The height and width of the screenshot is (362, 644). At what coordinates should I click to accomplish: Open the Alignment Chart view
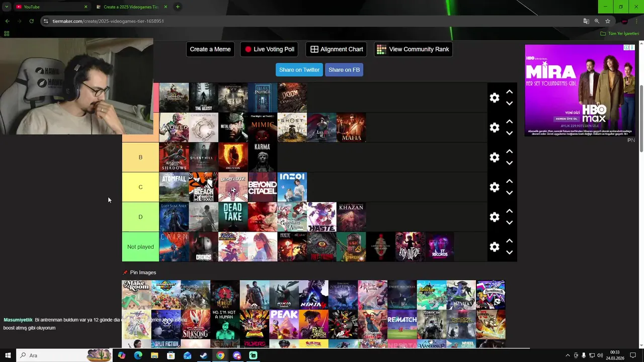click(x=336, y=49)
